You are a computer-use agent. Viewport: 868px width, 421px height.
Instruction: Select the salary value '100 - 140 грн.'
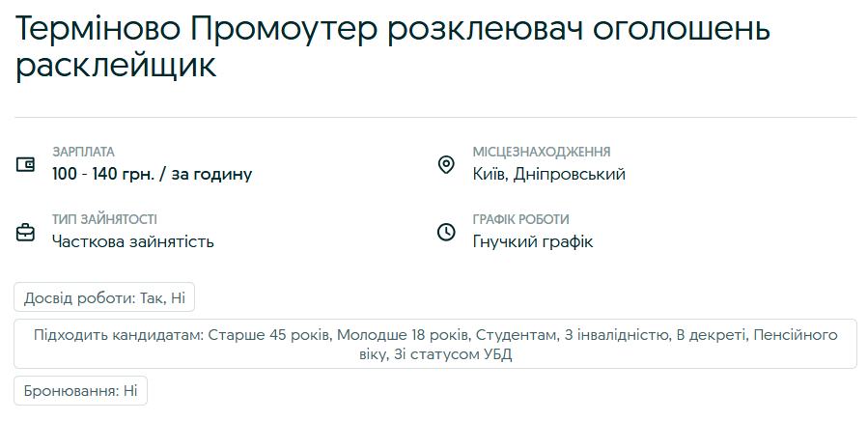(104, 174)
